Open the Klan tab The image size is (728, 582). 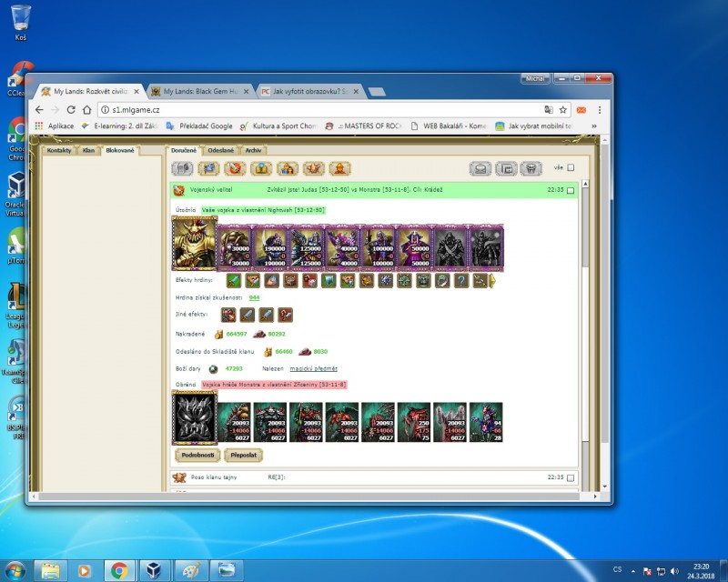pyautogui.click(x=88, y=149)
